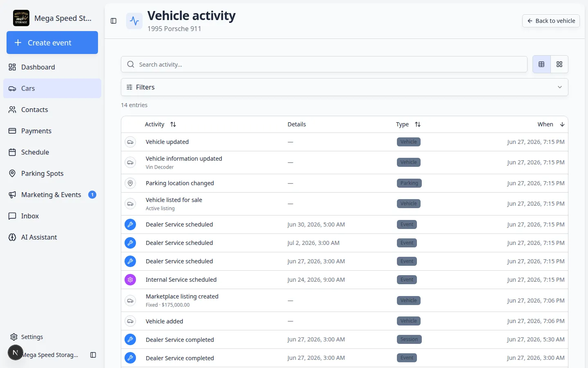Click wrench icon for Jul 2 Dealer Service

click(130, 243)
